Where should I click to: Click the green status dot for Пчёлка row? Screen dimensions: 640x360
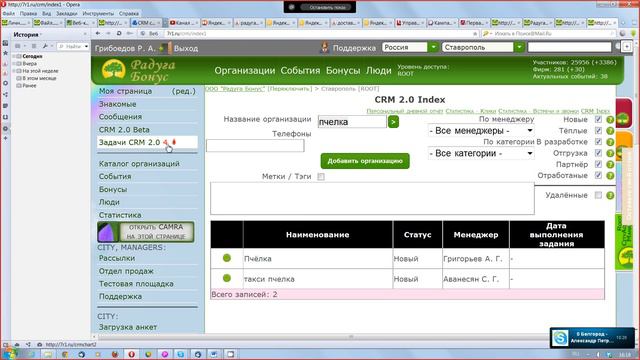(227, 258)
